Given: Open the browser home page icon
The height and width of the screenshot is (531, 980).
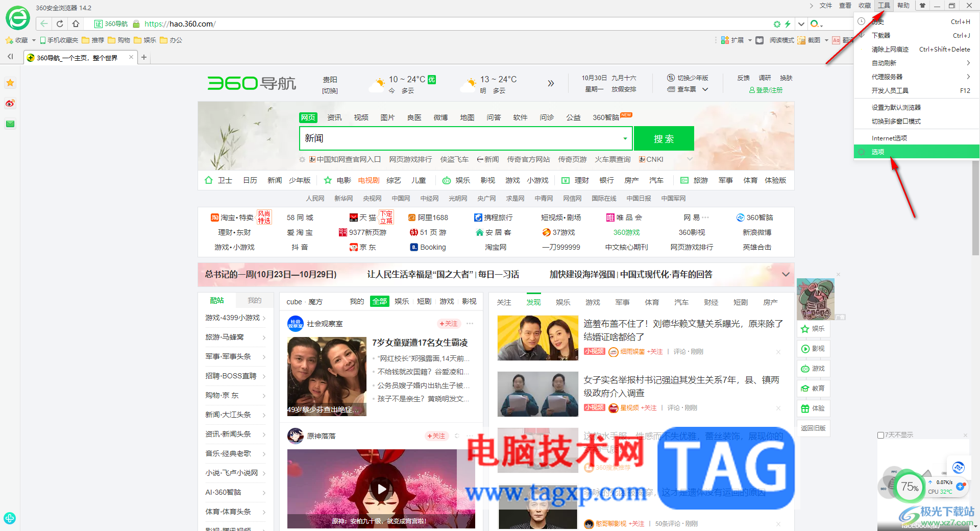Looking at the screenshot, I should [76, 23].
